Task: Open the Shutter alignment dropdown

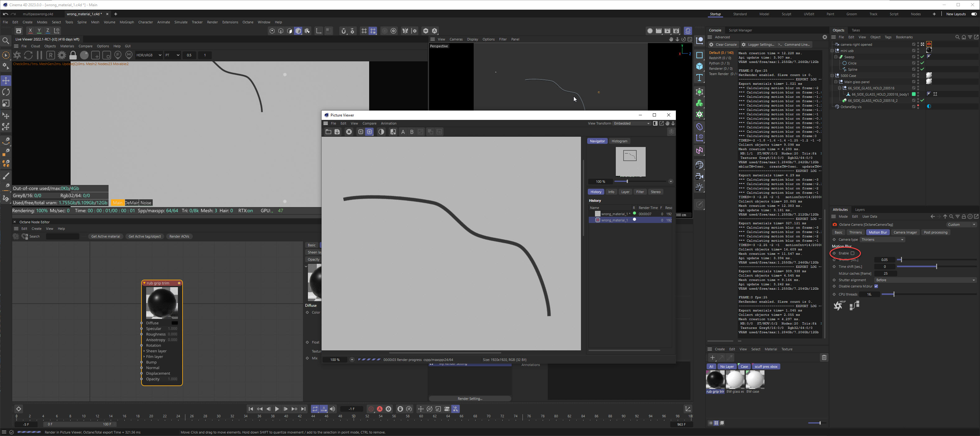Action: pos(925,280)
